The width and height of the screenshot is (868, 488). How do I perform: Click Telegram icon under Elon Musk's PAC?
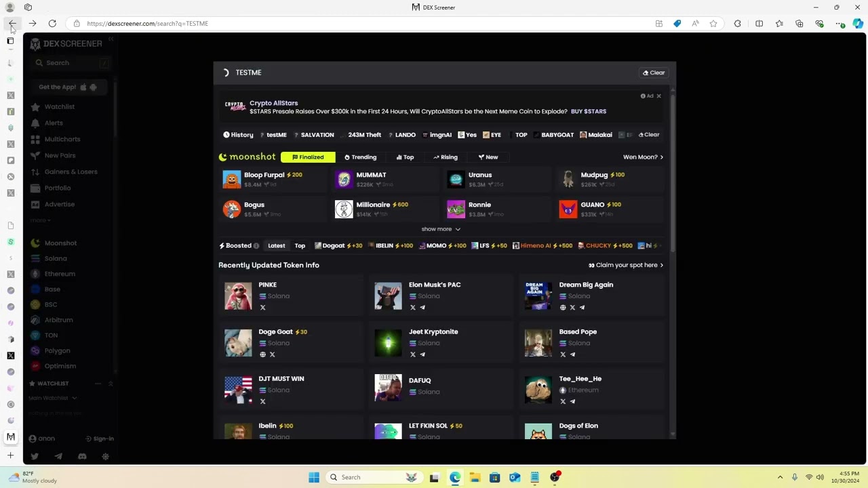click(x=422, y=308)
